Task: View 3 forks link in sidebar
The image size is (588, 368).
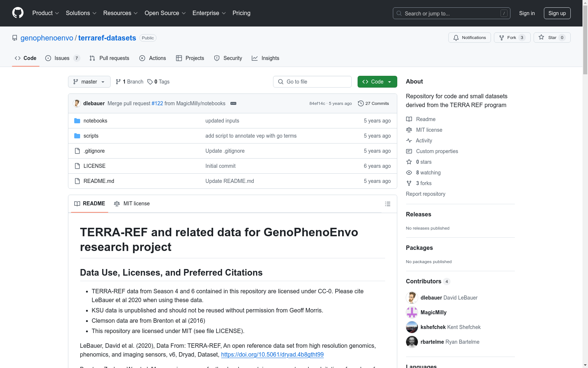Action: click(419, 183)
